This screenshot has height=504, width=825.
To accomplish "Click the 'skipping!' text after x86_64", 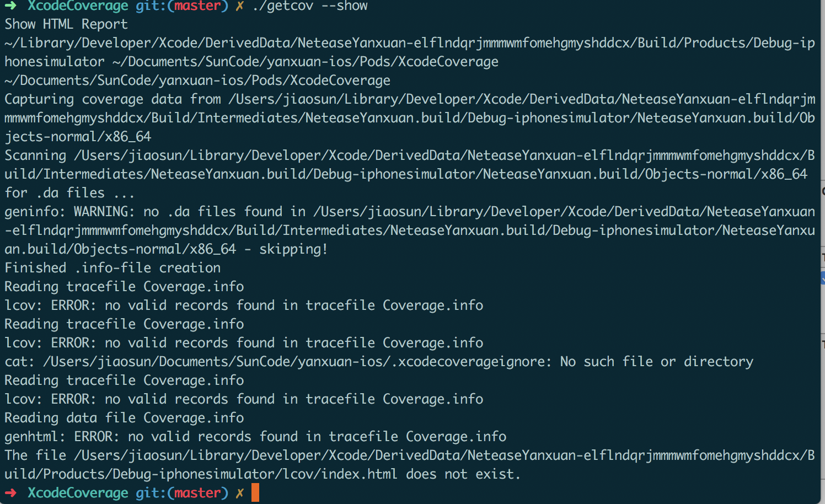I will coord(293,249).
